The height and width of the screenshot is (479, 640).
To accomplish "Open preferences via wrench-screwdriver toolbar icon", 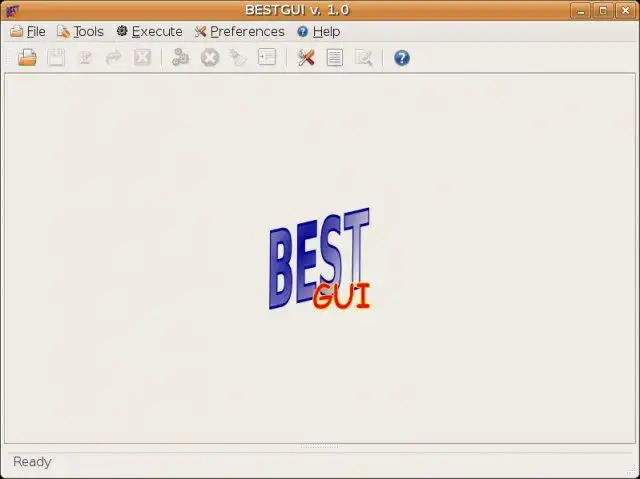I will [x=306, y=58].
